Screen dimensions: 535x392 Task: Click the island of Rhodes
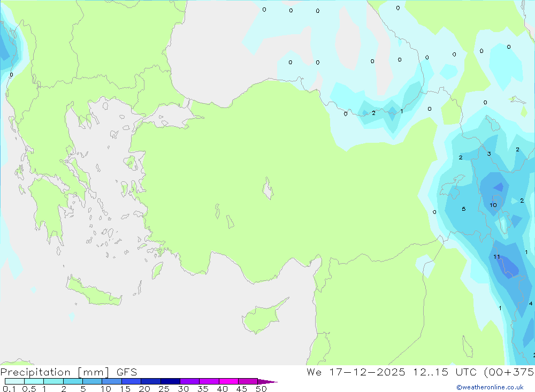(x=157, y=270)
